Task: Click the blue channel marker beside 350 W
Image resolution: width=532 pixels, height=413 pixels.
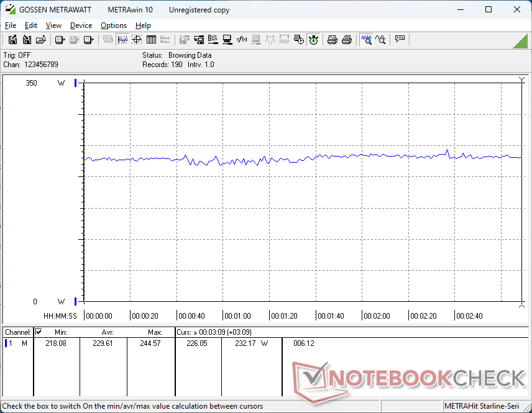Action: 76,83
